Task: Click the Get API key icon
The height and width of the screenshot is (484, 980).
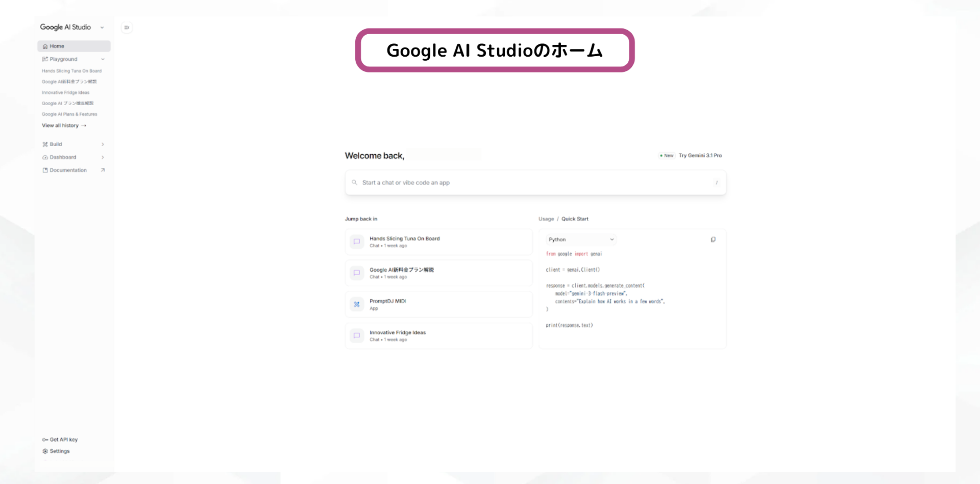Action: 45,440
